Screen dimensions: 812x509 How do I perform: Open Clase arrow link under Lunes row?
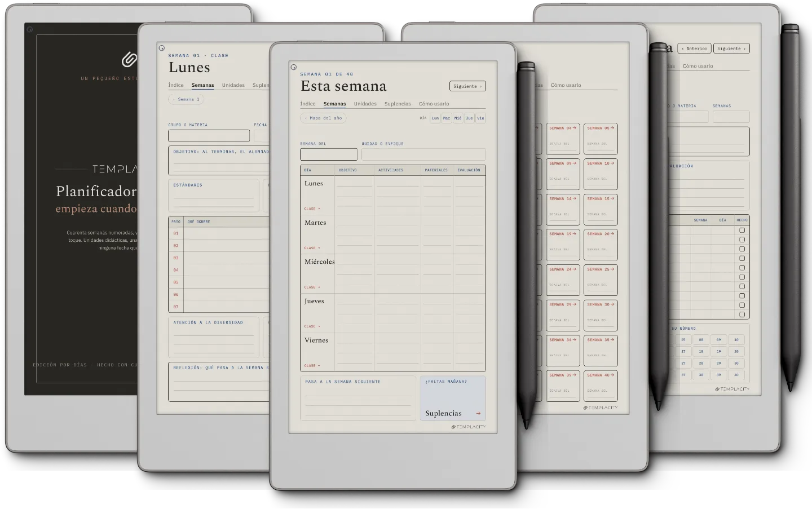[312, 209]
